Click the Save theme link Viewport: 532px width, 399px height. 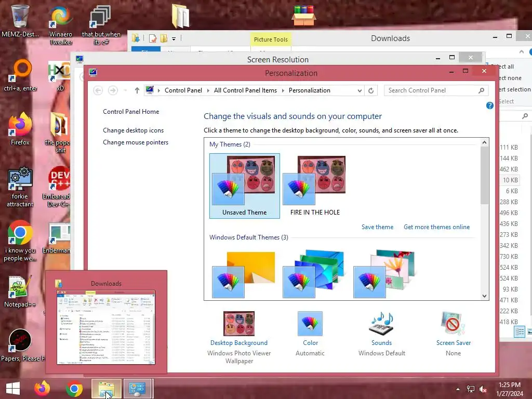(x=377, y=227)
